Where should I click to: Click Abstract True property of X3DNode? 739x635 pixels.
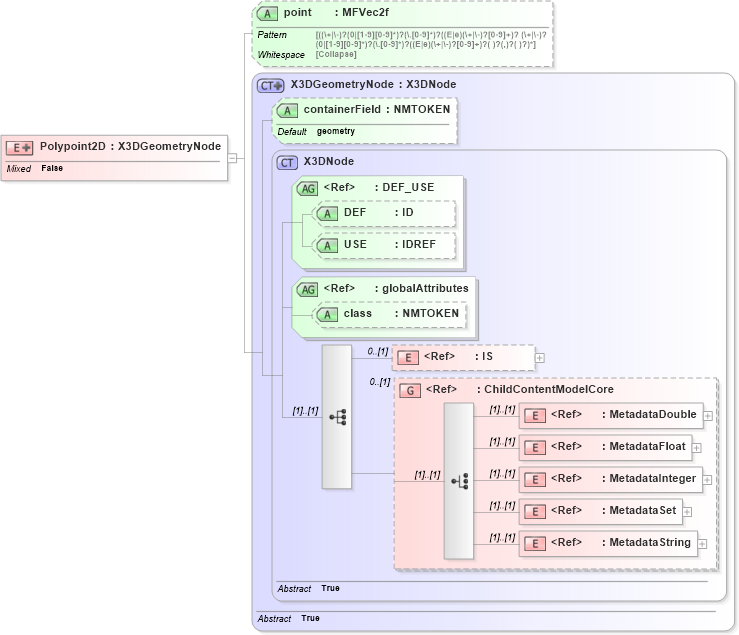point(308,588)
